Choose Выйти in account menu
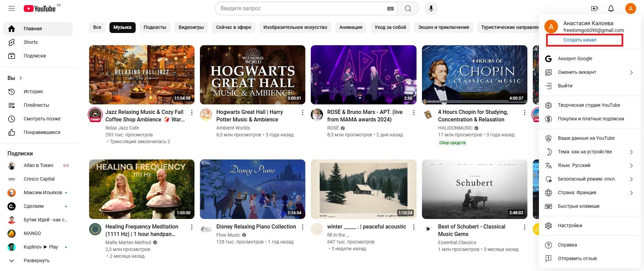This screenshot has height=271, width=644. pyautogui.click(x=565, y=86)
